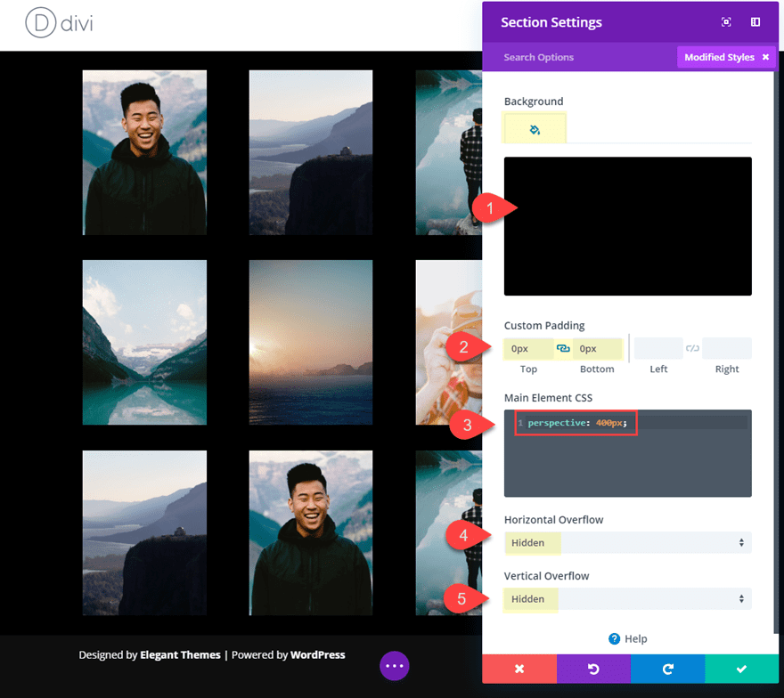Screen dimensions: 784x698
Task: Click the expand modal fullscreen icon
Action: click(726, 21)
